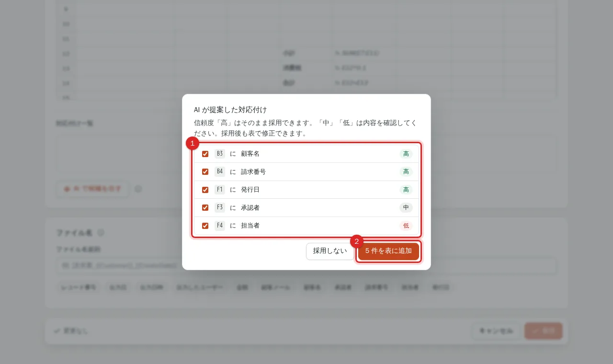Click the 高 badge on the 顧客名 row
The width and height of the screenshot is (613, 364).
click(406, 154)
